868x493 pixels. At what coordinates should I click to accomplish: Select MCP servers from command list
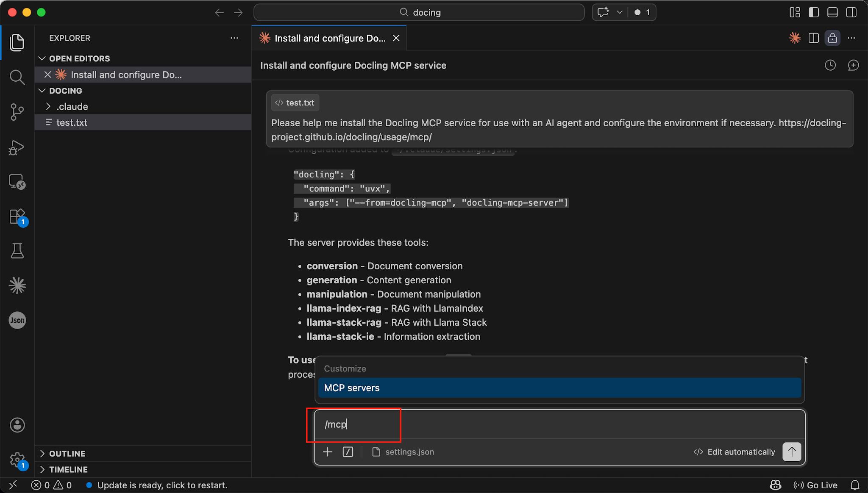[x=559, y=388]
